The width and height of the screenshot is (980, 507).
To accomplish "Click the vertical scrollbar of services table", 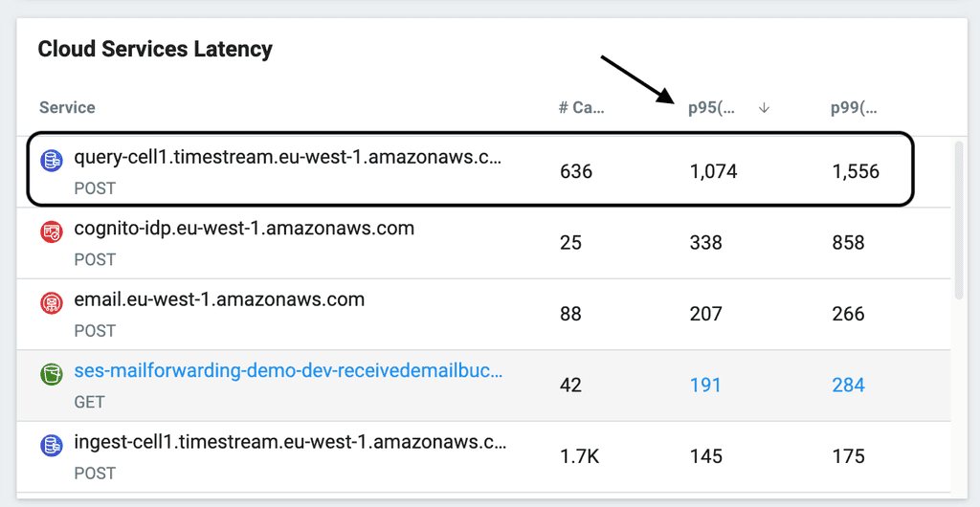I will [959, 220].
